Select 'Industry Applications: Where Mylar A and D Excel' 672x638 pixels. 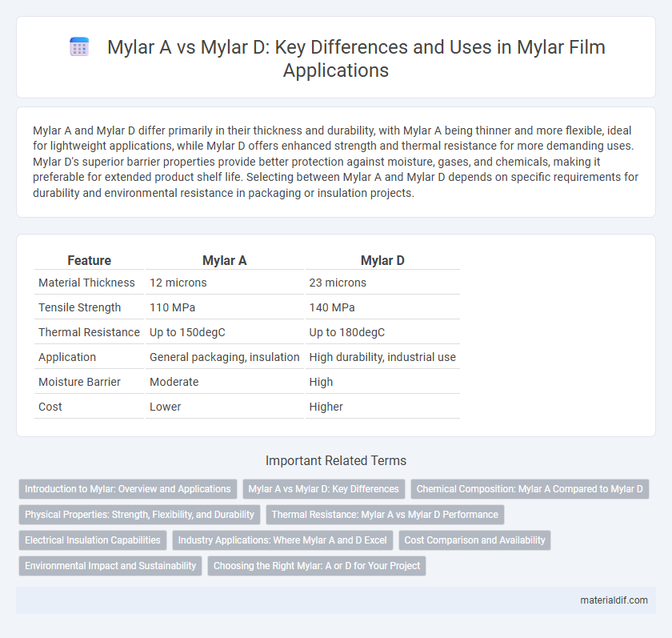[x=282, y=540]
